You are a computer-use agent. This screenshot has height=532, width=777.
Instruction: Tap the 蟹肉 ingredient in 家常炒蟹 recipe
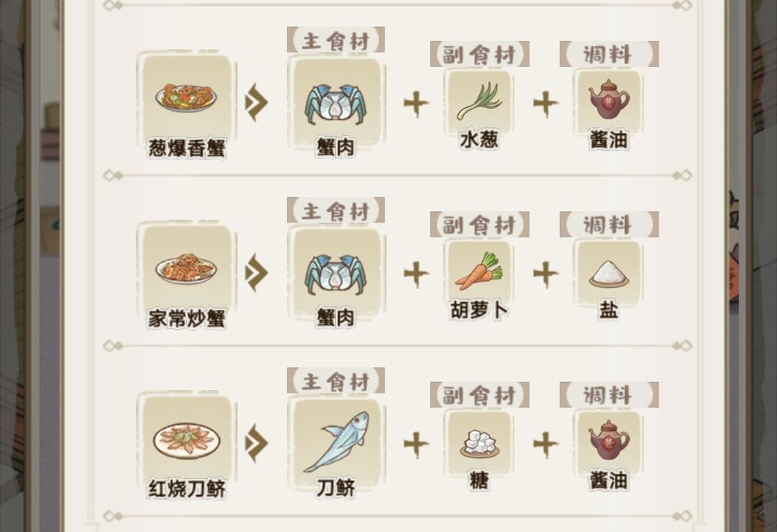pyautogui.click(x=335, y=275)
